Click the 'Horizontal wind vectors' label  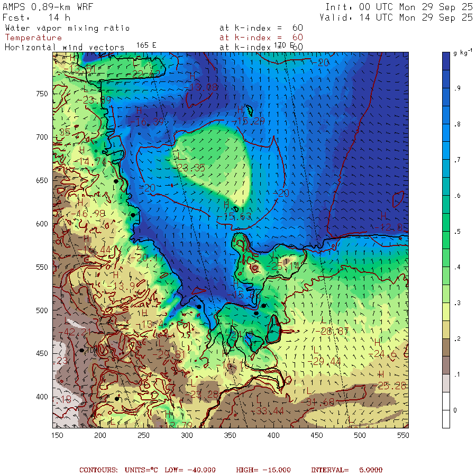[x=65, y=48]
